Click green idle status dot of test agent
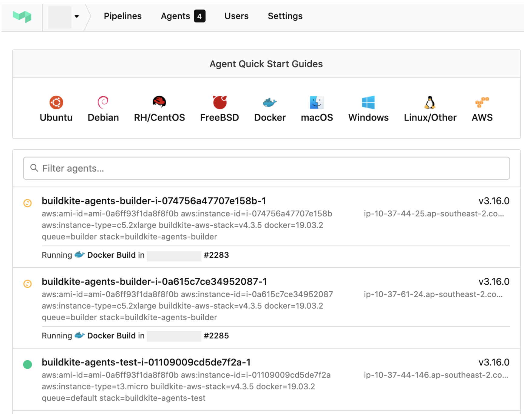The image size is (524, 420). 28,364
